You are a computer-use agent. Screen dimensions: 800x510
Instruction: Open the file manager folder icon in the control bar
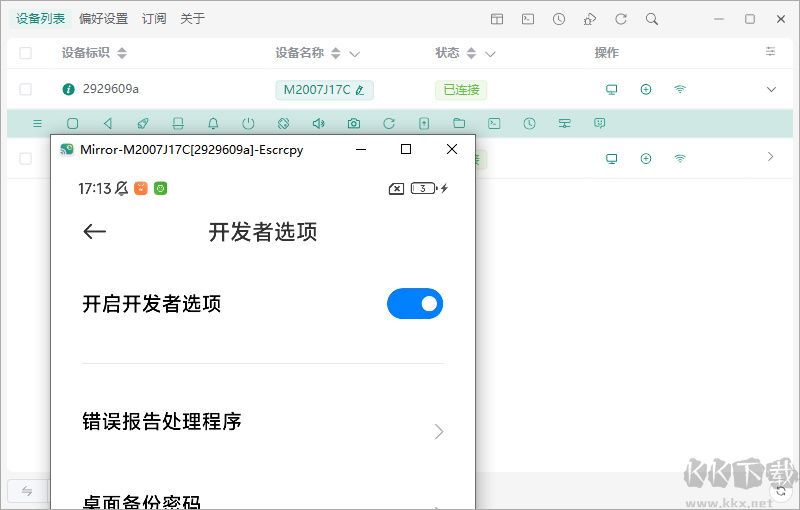[459, 123]
